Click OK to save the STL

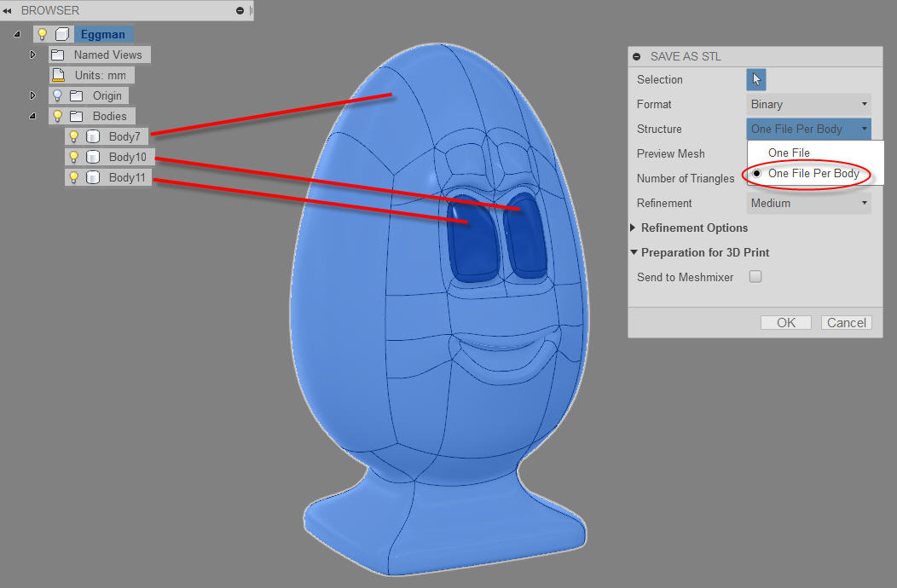785,322
